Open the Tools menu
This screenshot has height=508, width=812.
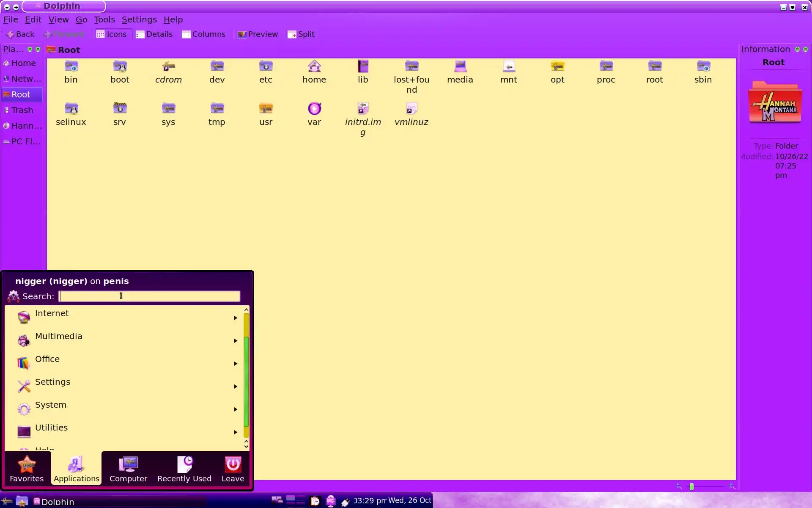point(104,19)
